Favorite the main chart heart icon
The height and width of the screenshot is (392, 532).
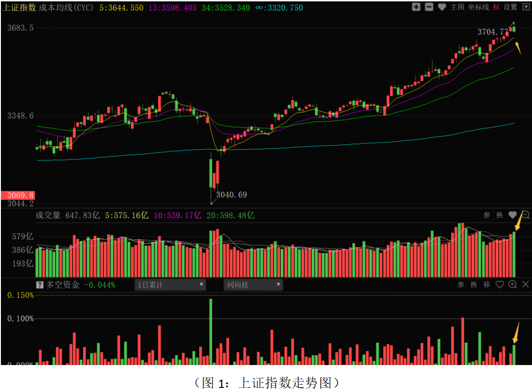pos(442,7)
